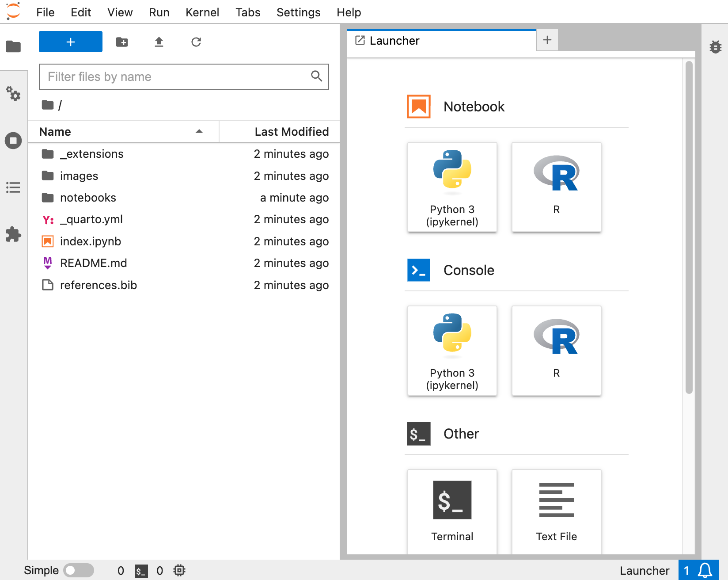Click the blue new launcher button
Screen dimensions: 728x580
70,42
